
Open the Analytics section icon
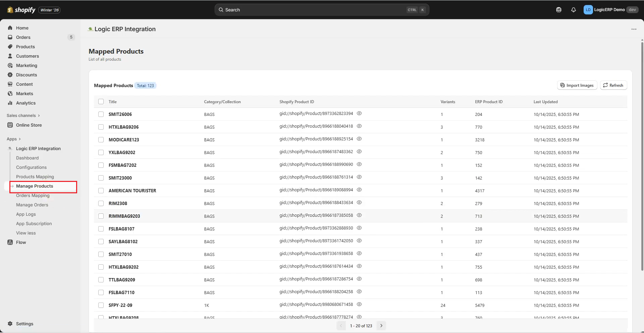pos(10,103)
